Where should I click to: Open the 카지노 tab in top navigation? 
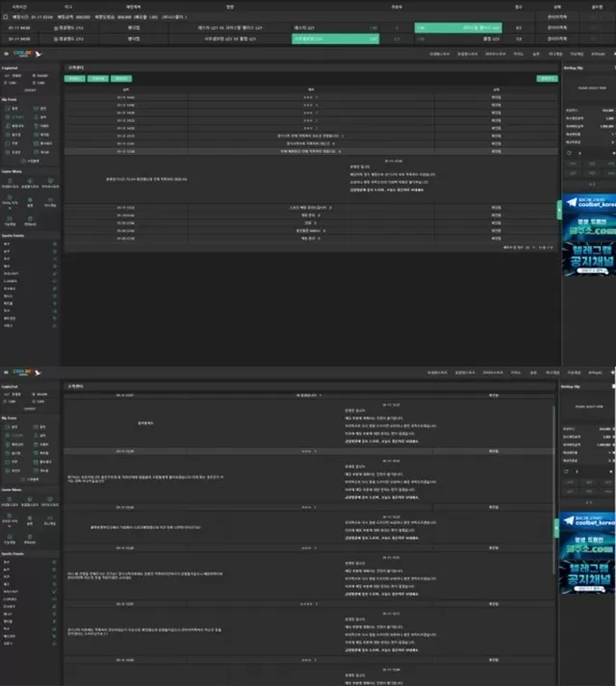click(517, 56)
